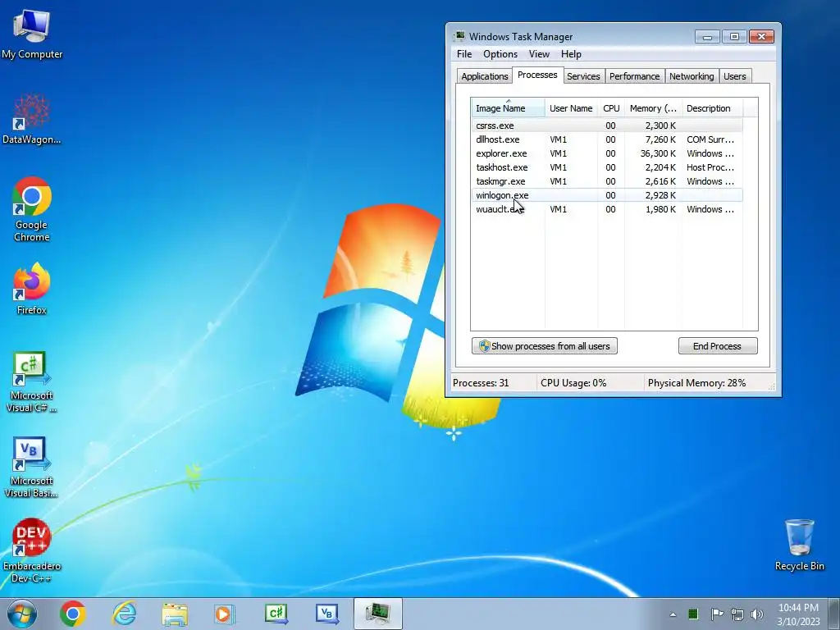
Task: Sort by the Description column header
Action: click(x=712, y=107)
